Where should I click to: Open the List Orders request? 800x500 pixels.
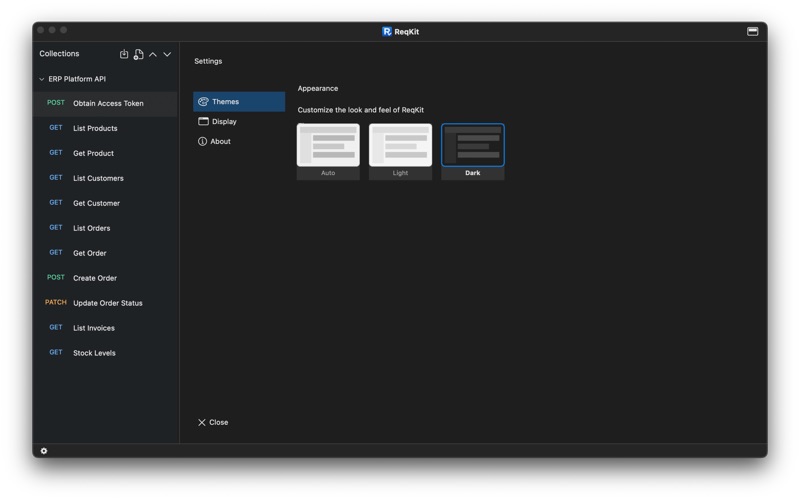pos(105,228)
